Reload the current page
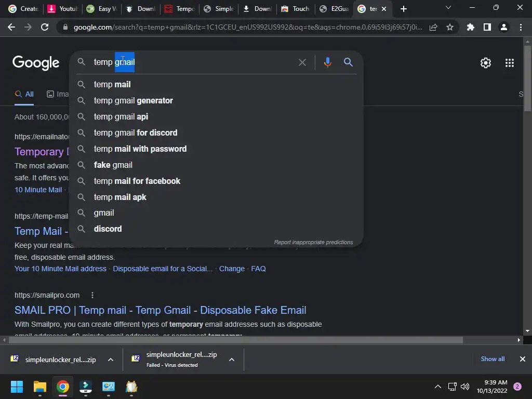The width and height of the screenshot is (532, 399). click(45, 27)
